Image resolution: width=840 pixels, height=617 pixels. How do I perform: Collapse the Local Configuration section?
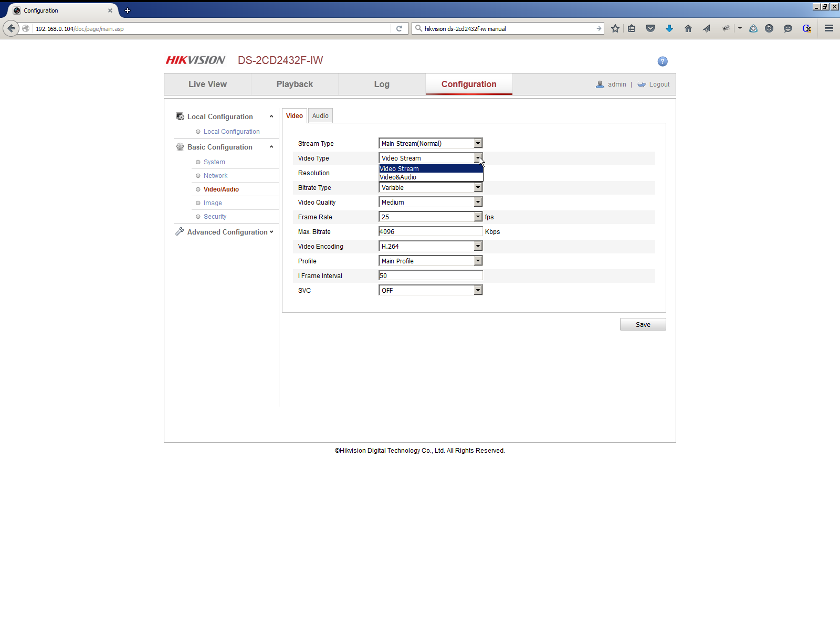271,116
